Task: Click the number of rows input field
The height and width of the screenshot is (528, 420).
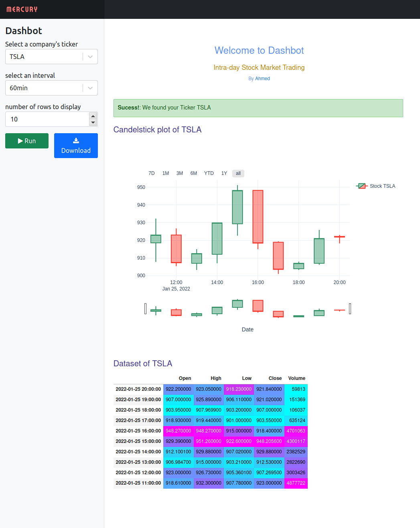Action: point(44,119)
